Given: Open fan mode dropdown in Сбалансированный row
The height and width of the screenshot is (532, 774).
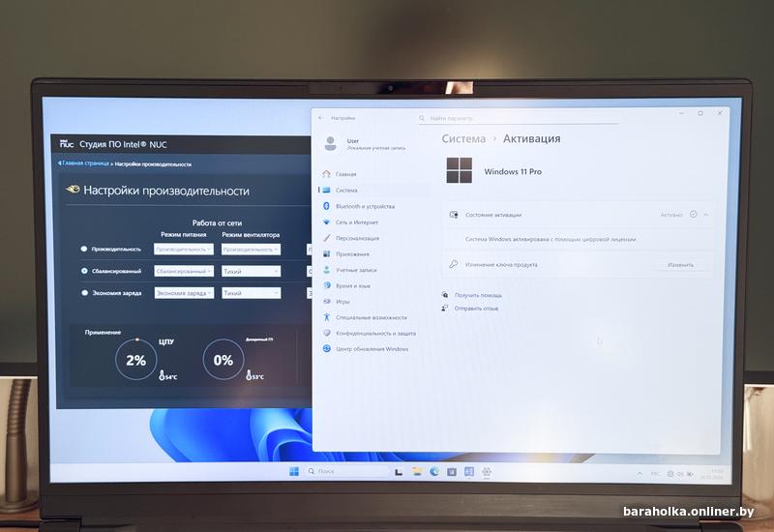Looking at the screenshot, I should (x=251, y=271).
